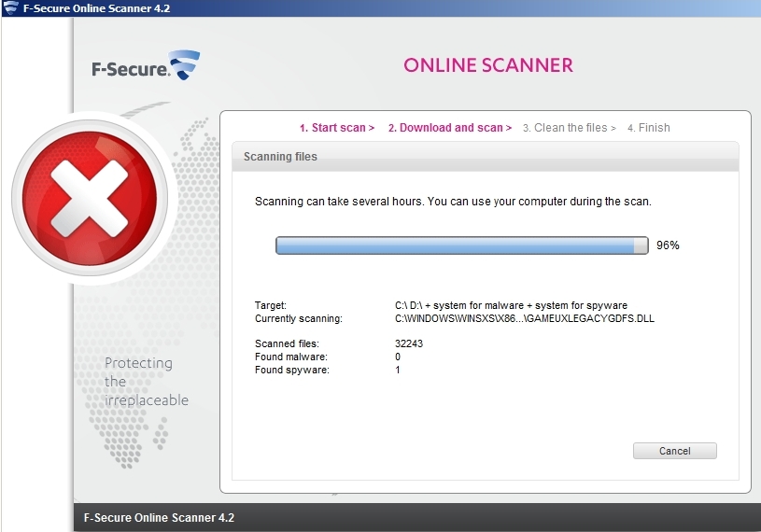Click the scanned files count 32243
The height and width of the screenshot is (532, 761).
pyautogui.click(x=409, y=343)
